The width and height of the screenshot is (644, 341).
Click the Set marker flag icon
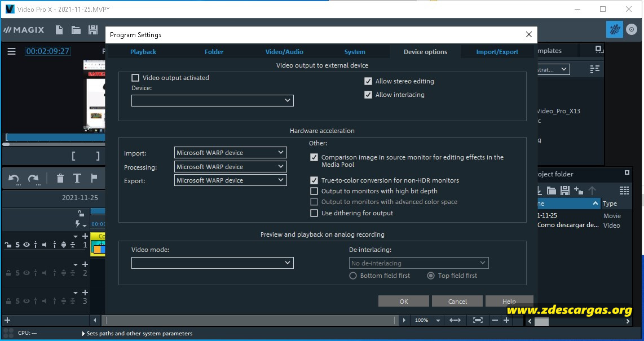(94, 178)
